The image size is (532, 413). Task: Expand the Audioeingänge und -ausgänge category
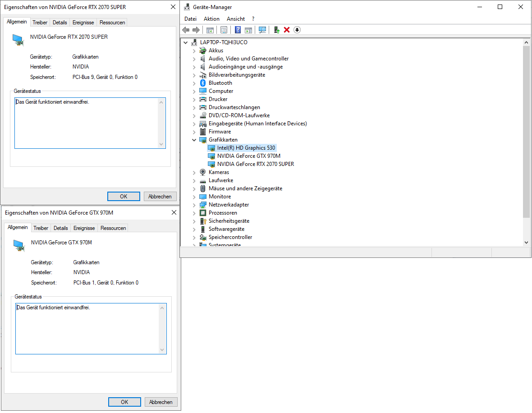coord(194,67)
